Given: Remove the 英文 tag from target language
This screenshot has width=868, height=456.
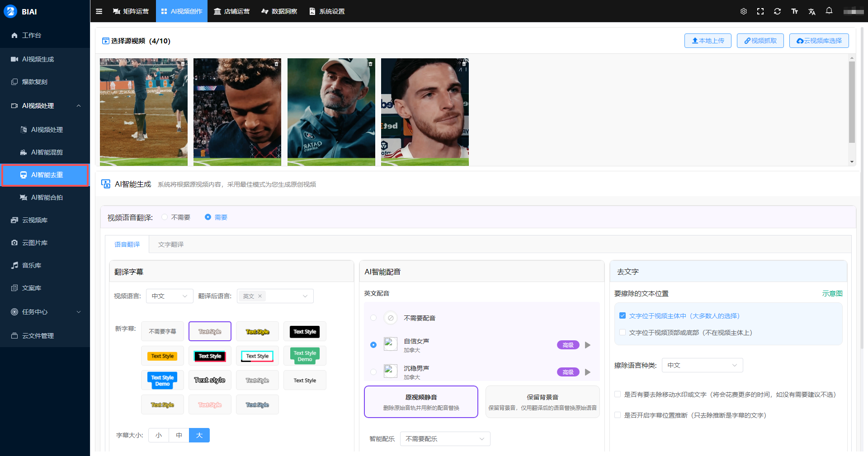Looking at the screenshot, I should (260, 296).
